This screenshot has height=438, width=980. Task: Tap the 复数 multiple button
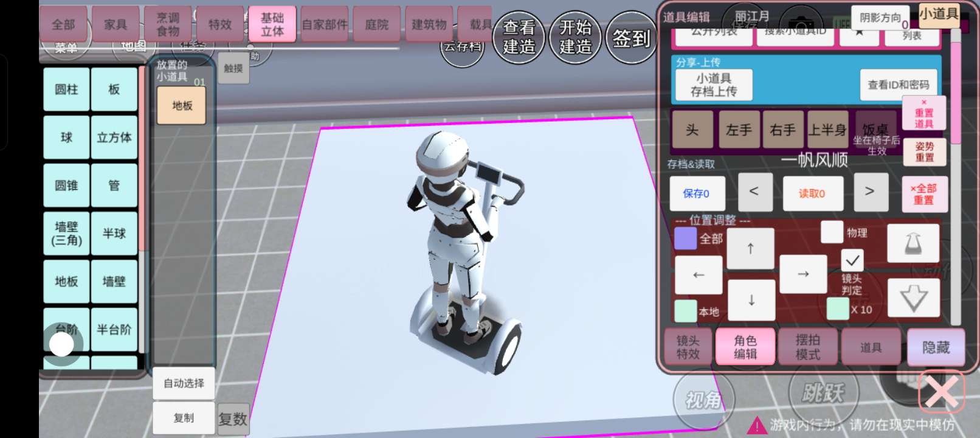point(233,419)
